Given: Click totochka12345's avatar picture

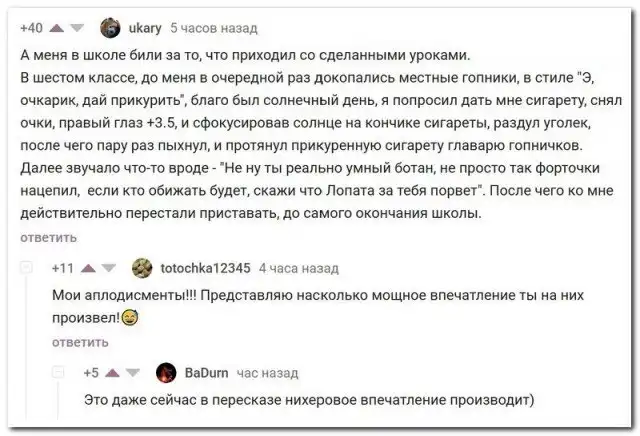Looking at the screenshot, I should click(x=142, y=268).
